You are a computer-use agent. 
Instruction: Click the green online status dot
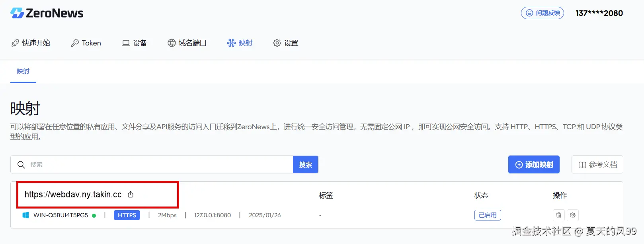coord(94,216)
